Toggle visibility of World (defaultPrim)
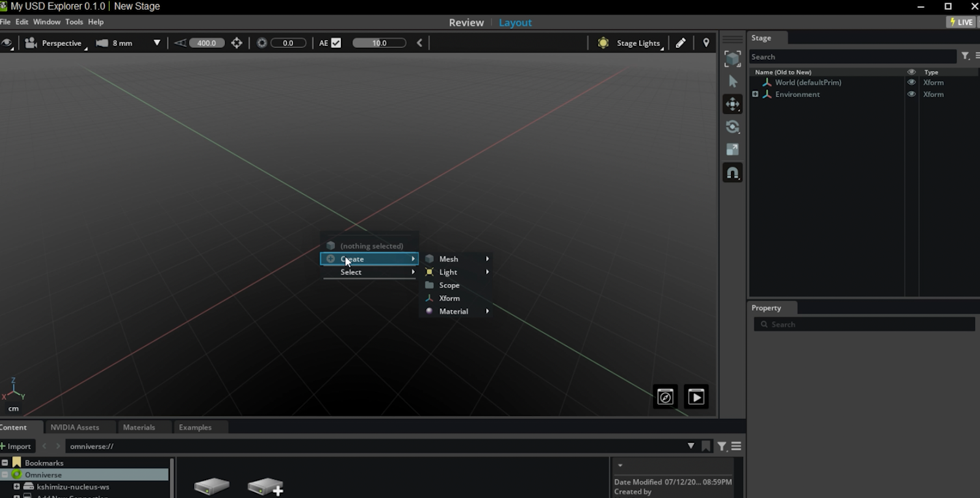The image size is (980, 498). (911, 82)
